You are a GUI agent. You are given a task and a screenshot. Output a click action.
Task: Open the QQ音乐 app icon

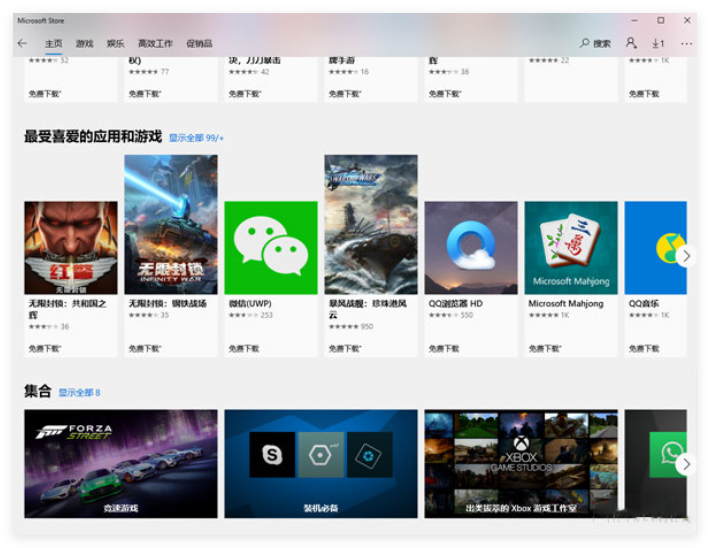[656, 248]
